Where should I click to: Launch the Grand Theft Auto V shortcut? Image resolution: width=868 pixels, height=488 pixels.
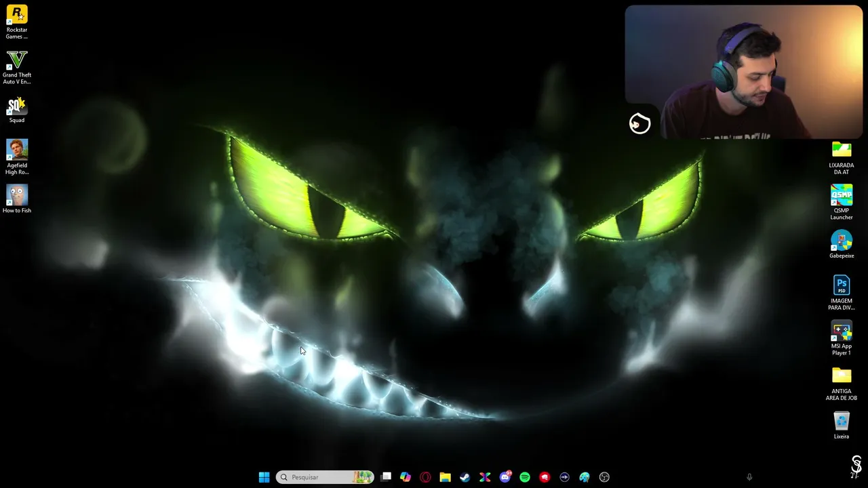pos(17,67)
